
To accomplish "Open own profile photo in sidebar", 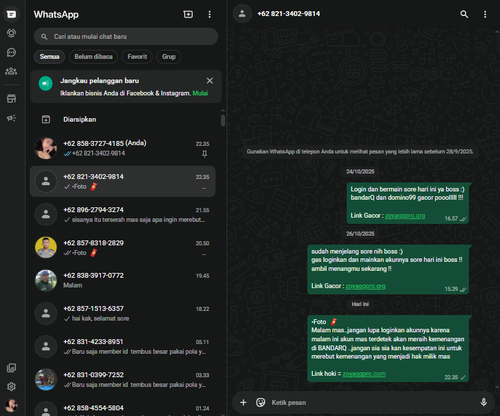I will tap(11, 405).
